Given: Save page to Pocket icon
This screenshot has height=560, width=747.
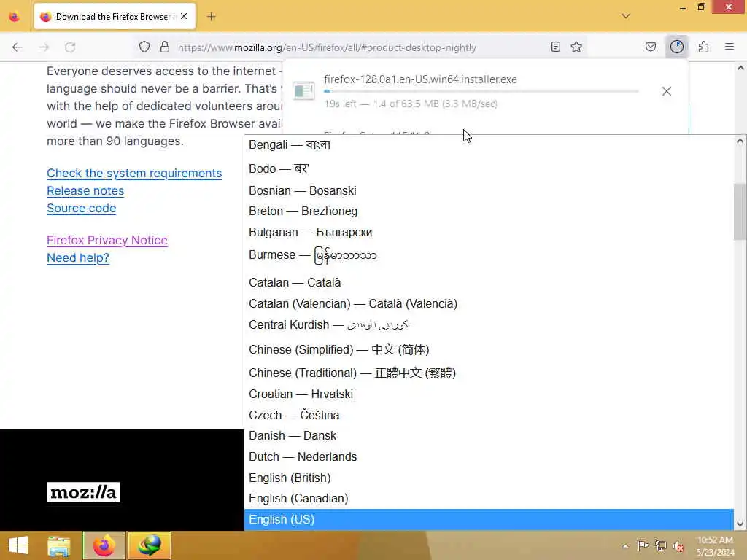Looking at the screenshot, I should pos(651,47).
